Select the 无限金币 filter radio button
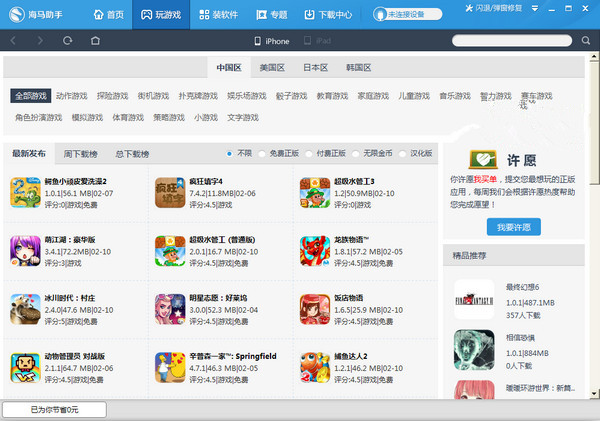 [x=358, y=153]
